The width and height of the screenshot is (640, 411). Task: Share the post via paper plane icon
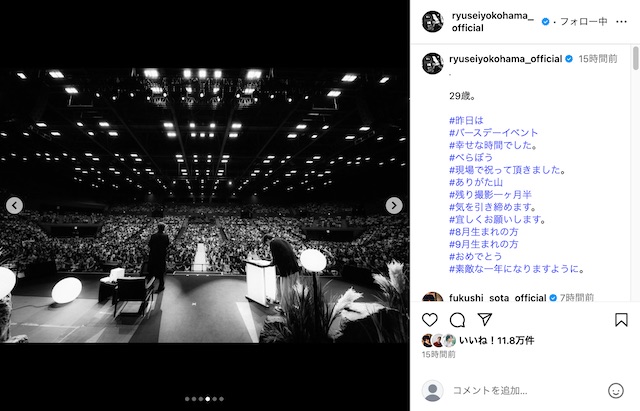click(x=484, y=320)
